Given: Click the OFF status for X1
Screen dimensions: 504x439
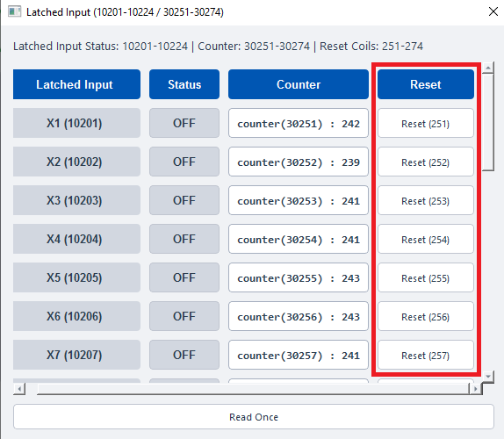Looking at the screenshot, I should click(x=184, y=123).
